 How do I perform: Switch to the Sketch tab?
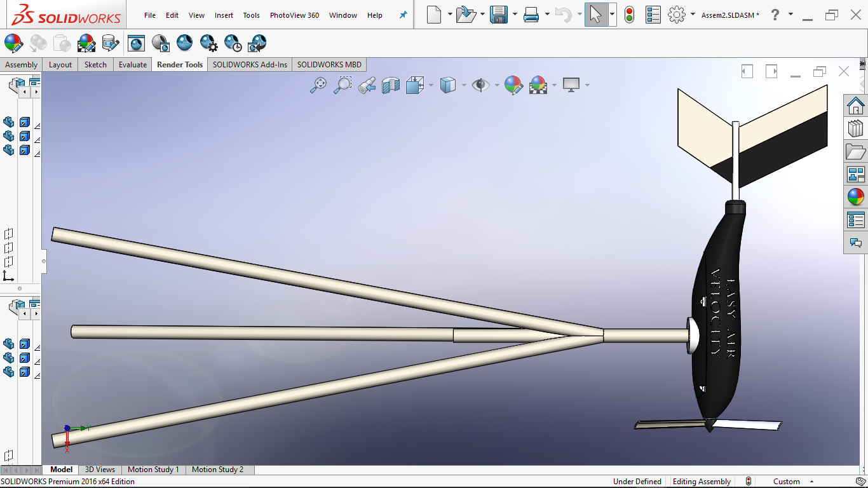(x=96, y=64)
